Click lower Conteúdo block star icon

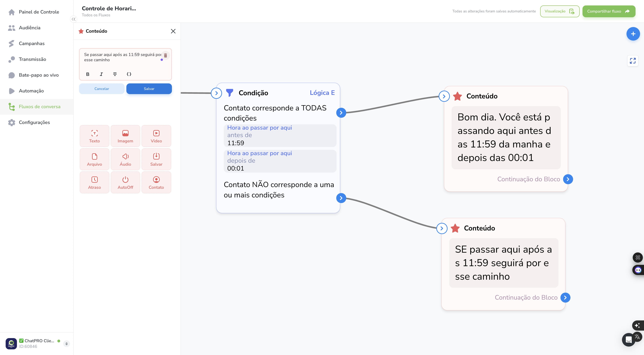tap(455, 228)
